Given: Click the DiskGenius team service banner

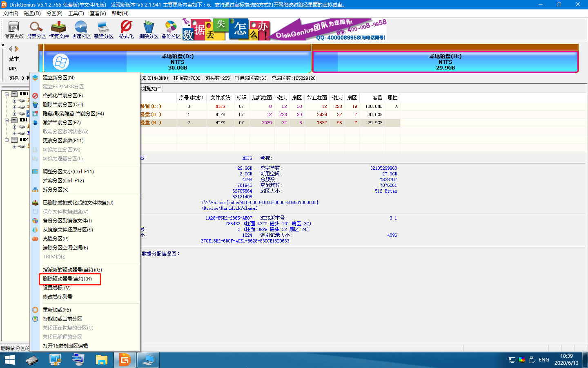Looking at the screenshot, I should tap(329, 30).
